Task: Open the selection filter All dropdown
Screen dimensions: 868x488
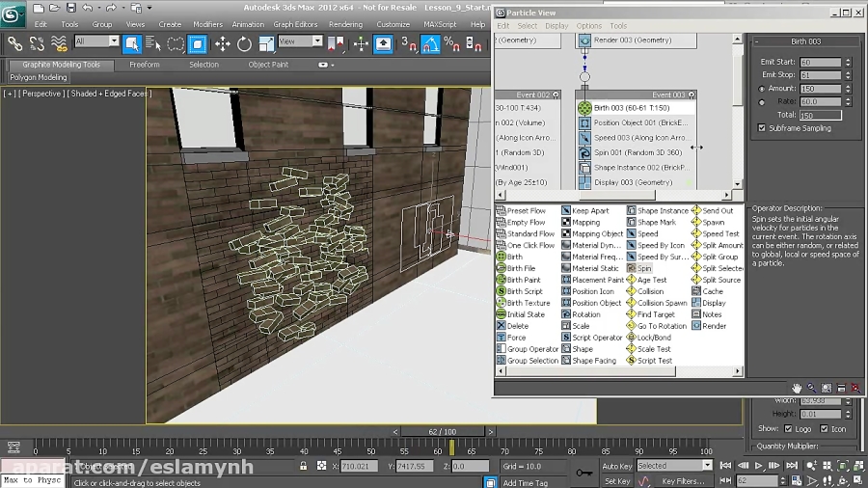Action: point(114,41)
